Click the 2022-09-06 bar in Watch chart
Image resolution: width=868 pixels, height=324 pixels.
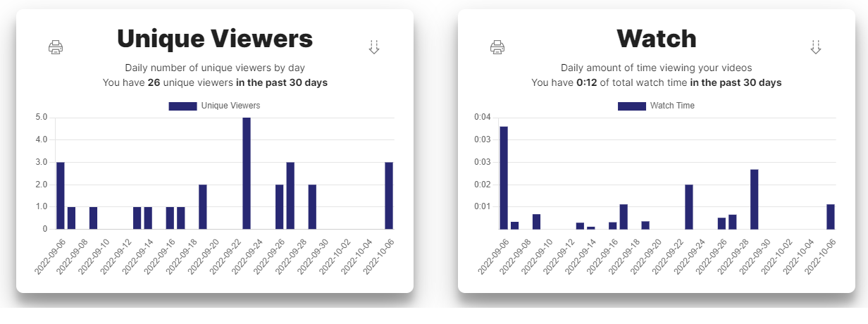(x=504, y=177)
